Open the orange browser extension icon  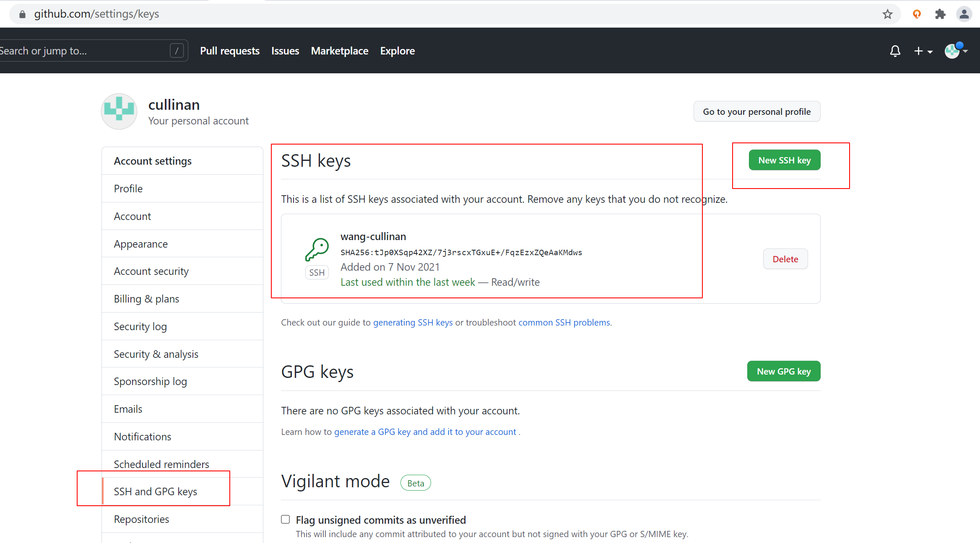[917, 14]
